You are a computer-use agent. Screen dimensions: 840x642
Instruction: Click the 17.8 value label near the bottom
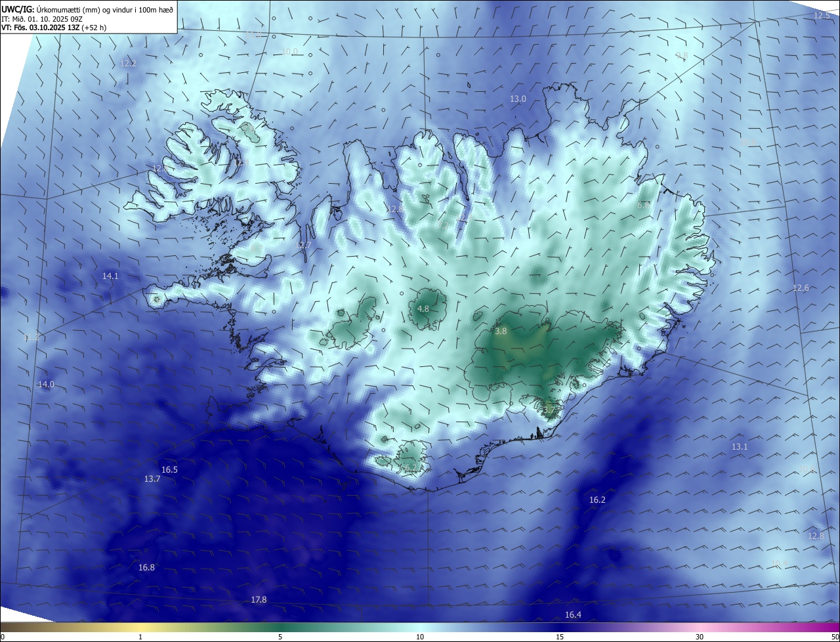click(x=259, y=600)
